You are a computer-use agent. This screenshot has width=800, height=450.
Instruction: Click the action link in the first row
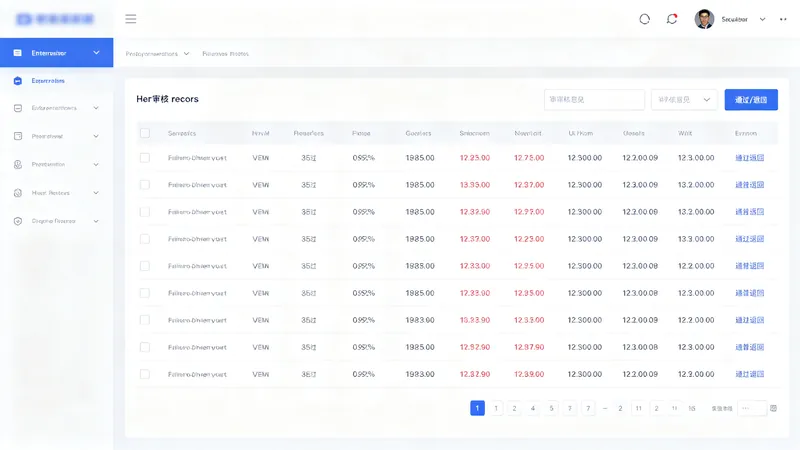(749, 158)
